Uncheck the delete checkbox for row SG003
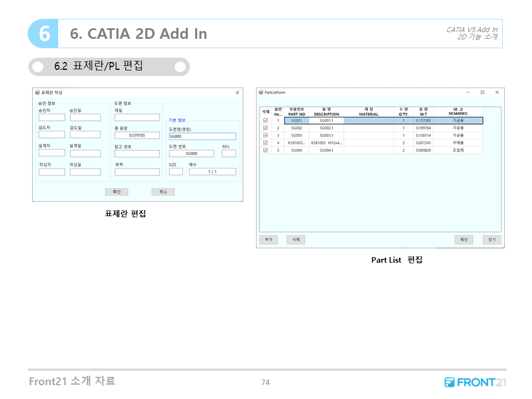This screenshot has height=399, width=532. pos(265,135)
